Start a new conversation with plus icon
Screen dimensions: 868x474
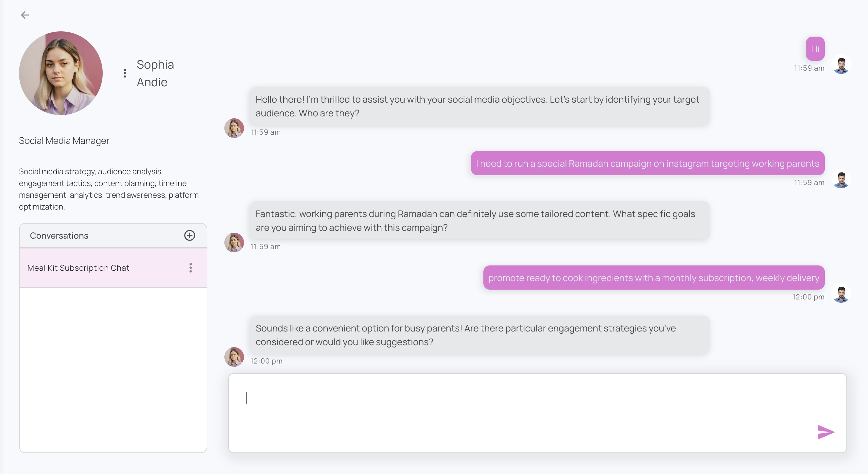coord(190,235)
